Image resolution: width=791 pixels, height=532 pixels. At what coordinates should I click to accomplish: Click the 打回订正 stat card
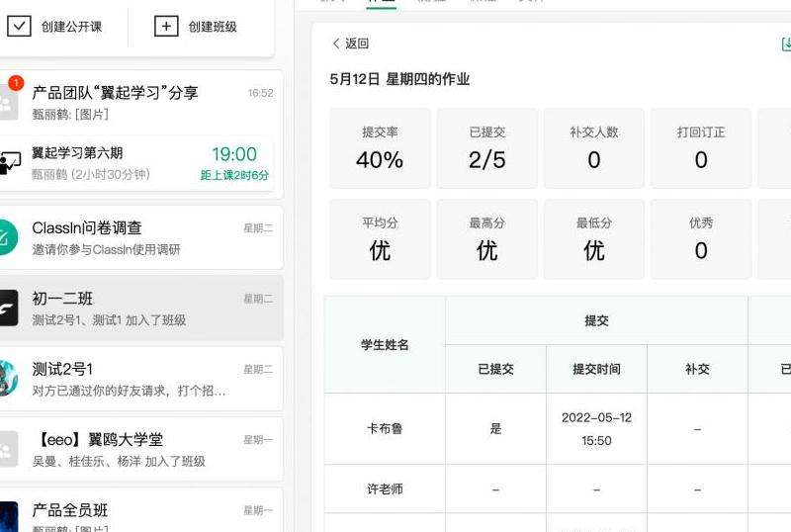pyautogui.click(x=700, y=148)
